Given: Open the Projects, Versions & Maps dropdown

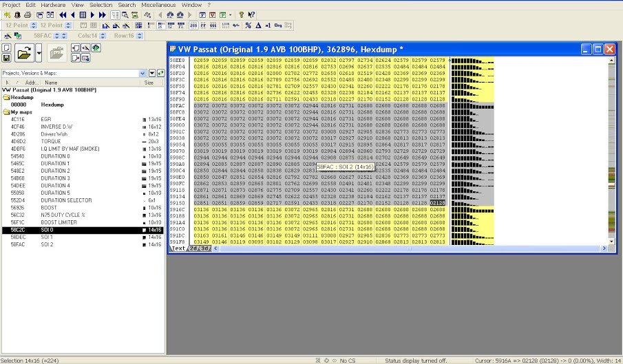Looking at the screenshot, I should click(142, 73).
